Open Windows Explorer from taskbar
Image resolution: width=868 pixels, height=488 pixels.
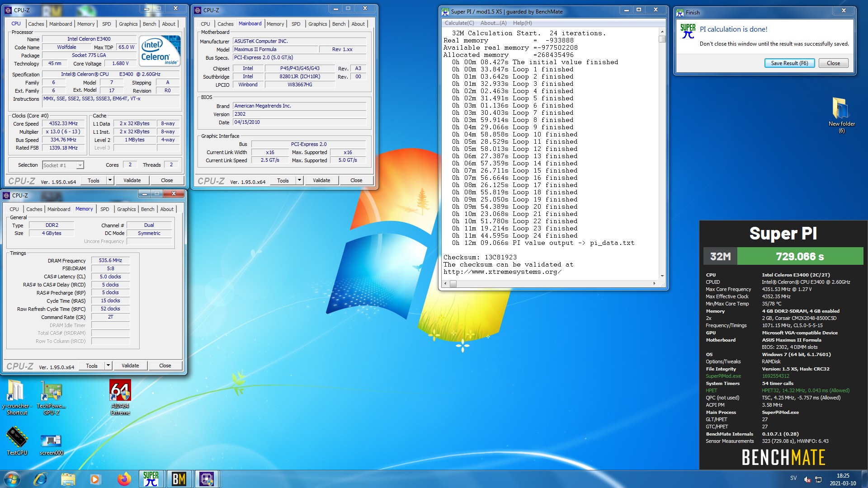click(x=68, y=479)
